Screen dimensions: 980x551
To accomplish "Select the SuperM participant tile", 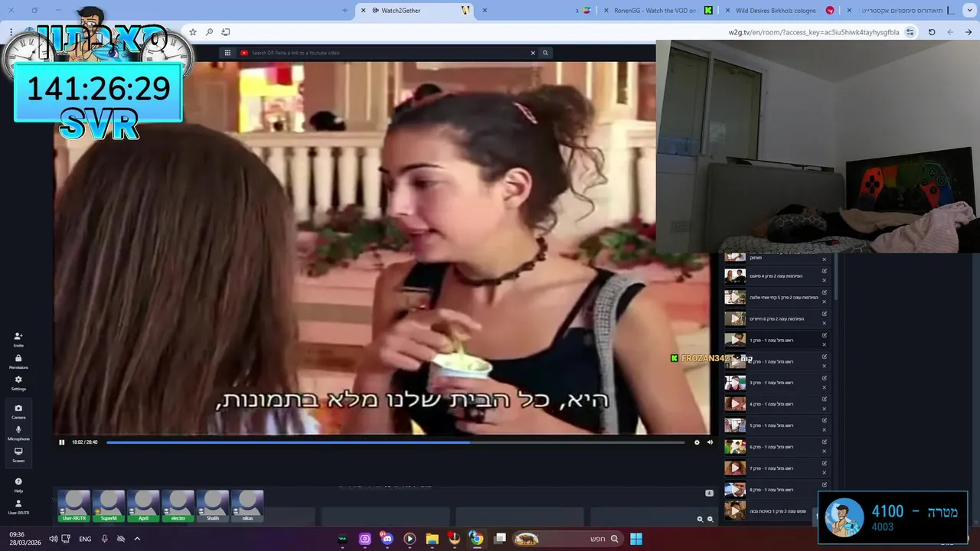I will [109, 506].
